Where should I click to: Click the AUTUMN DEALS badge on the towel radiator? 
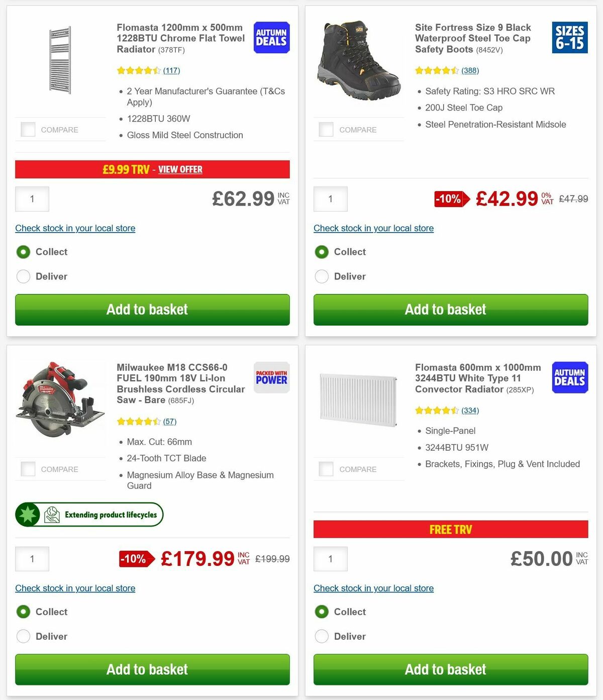pos(271,37)
